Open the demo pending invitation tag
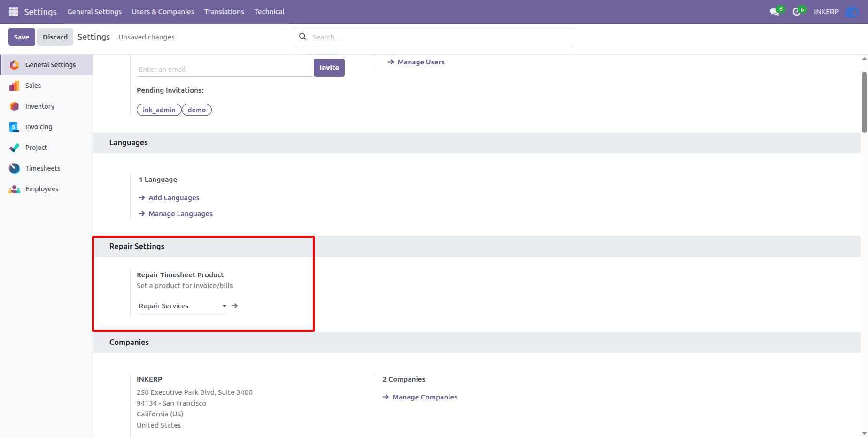 tap(197, 110)
